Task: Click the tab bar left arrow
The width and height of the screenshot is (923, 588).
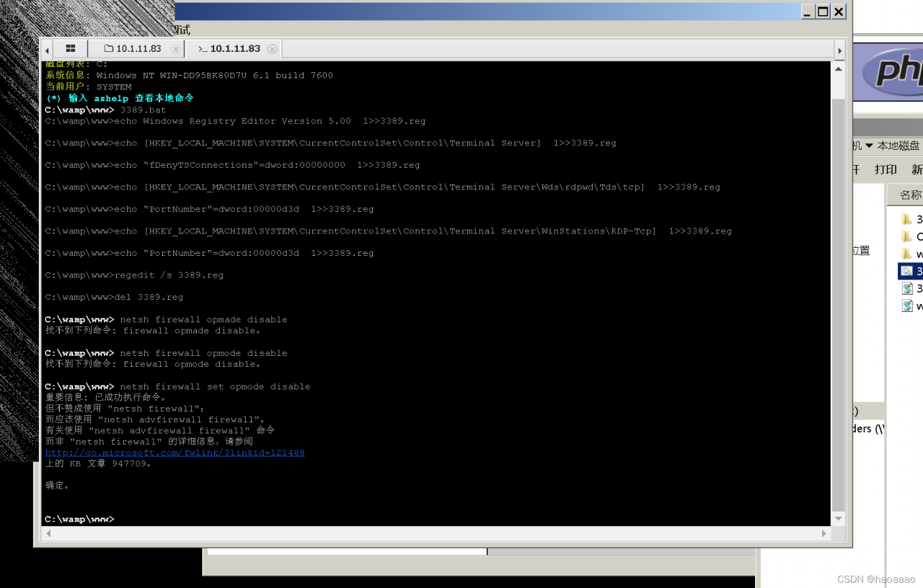Action: (x=47, y=50)
